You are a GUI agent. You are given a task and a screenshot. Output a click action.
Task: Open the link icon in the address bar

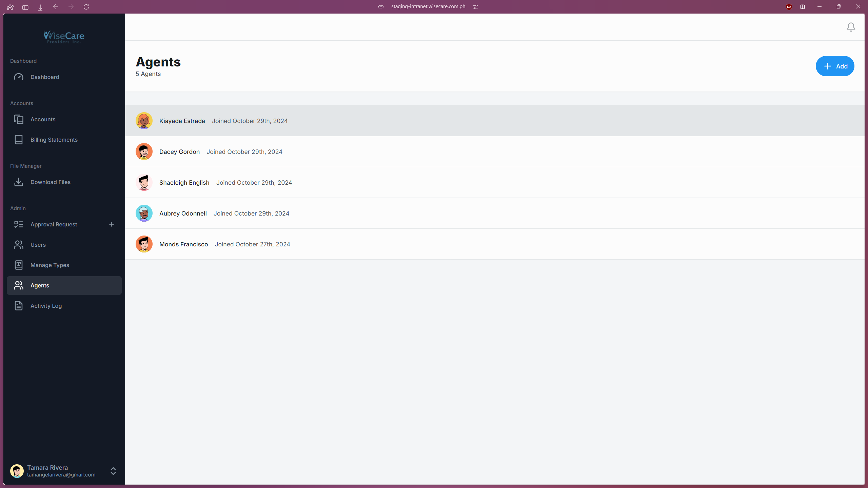coord(381,6)
